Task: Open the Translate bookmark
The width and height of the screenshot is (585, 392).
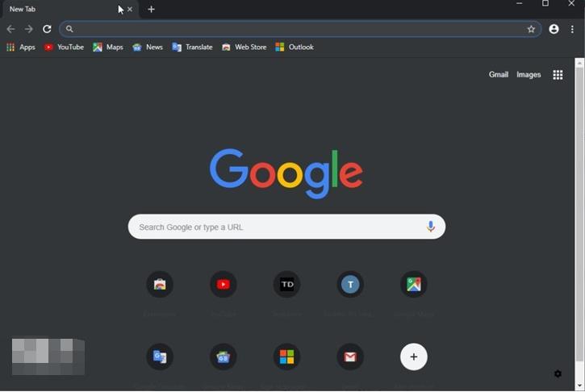Action: [192, 47]
